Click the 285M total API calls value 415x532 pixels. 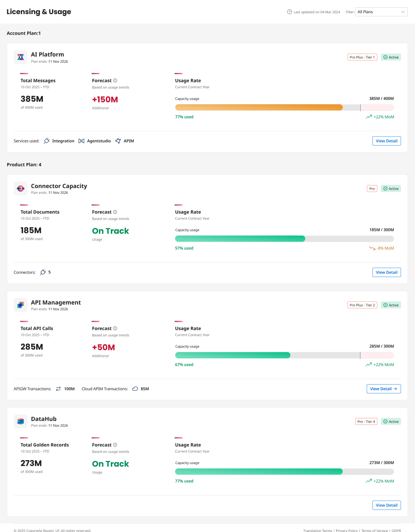pos(32,347)
